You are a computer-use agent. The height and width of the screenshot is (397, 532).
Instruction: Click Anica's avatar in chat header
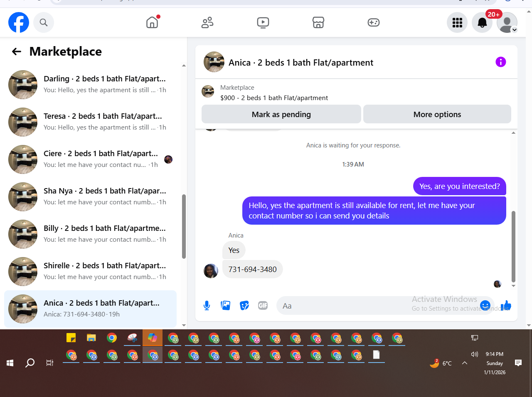(214, 62)
